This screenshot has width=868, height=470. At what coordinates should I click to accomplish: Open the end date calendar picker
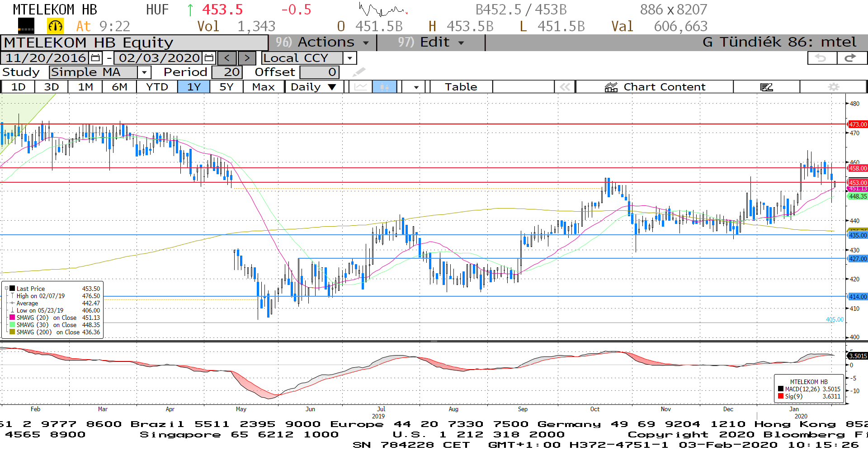click(209, 58)
